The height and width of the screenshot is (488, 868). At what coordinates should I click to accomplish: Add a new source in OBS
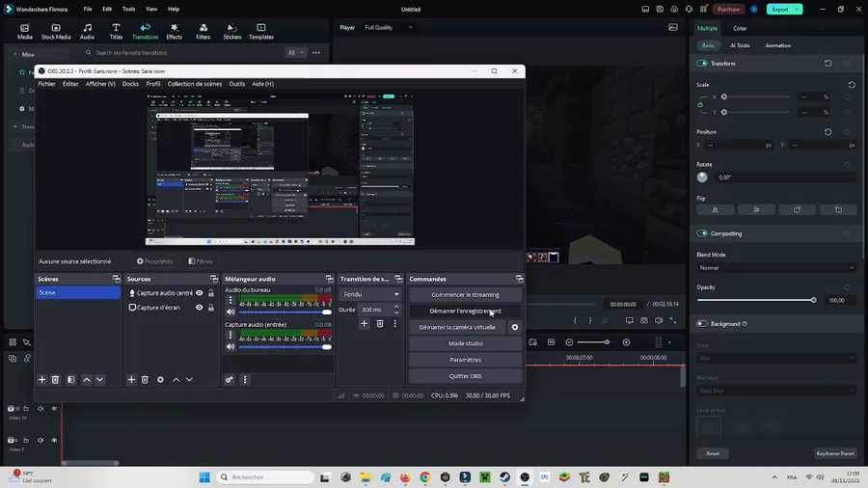point(131,380)
